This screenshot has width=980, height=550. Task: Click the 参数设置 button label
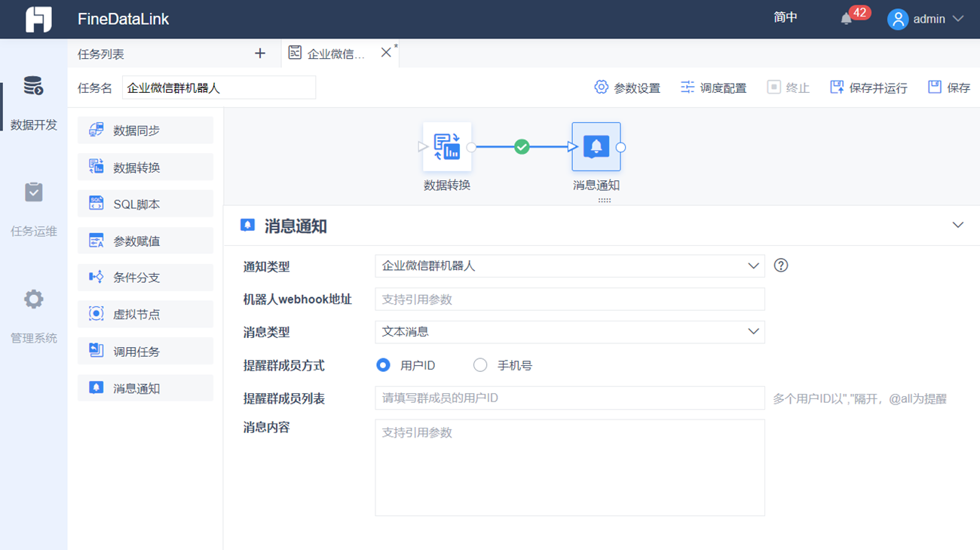coord(637,88)
